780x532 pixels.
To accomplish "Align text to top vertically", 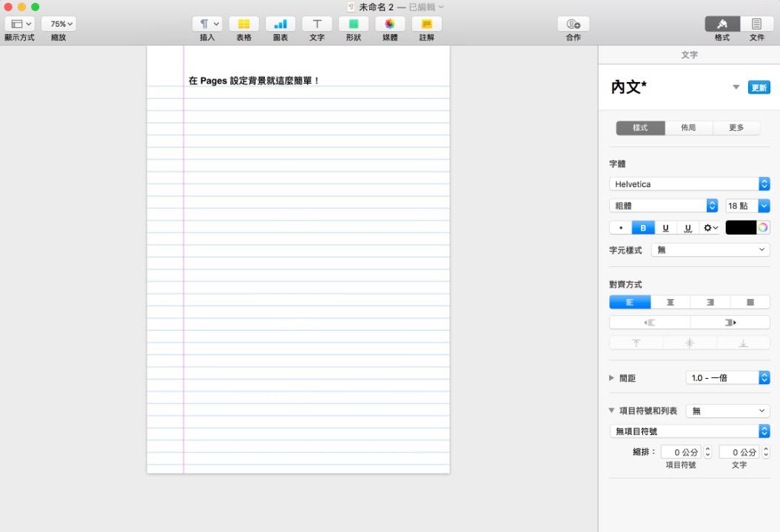I will point(636,343).
